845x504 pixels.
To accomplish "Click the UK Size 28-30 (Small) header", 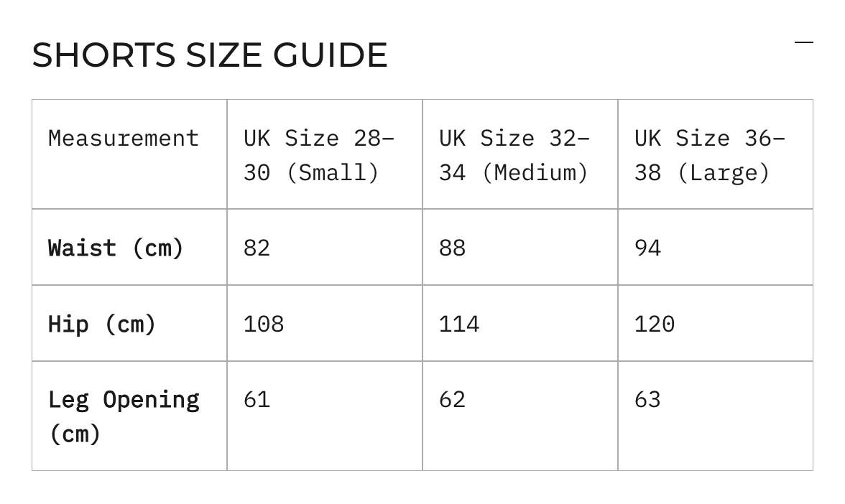I will 325,154.
